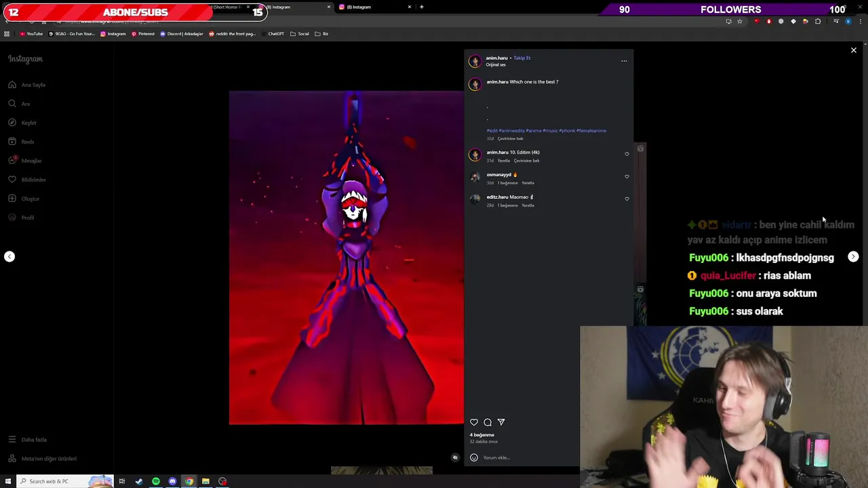Open a new browser tab
868x488 pixels.
tap(422, 7)
